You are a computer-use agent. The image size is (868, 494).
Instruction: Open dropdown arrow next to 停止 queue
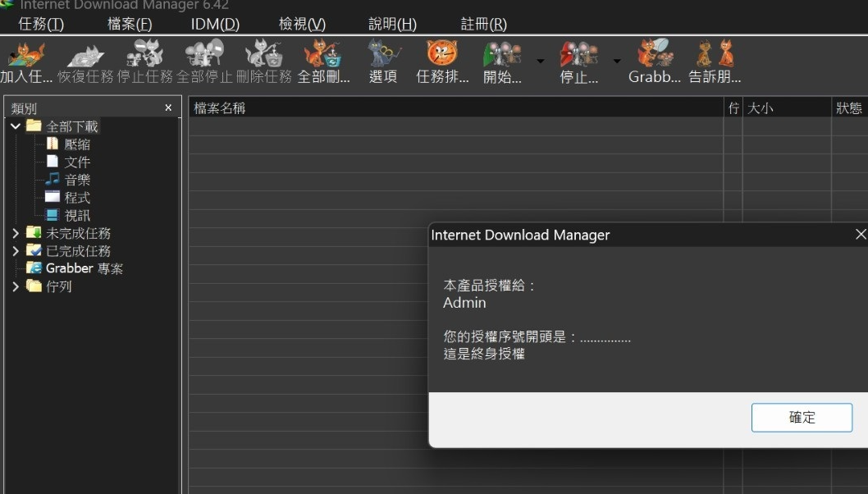click(x=617, y=61)
